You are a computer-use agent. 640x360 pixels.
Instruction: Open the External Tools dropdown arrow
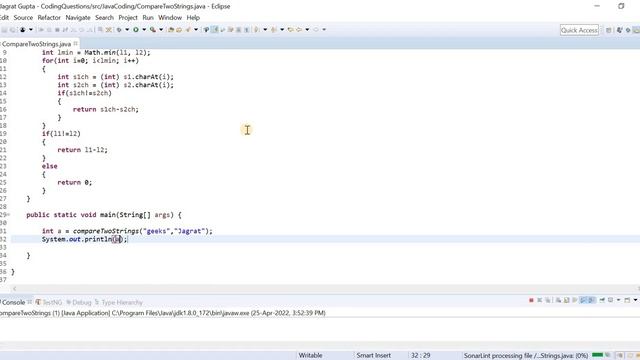pos(161,30)
